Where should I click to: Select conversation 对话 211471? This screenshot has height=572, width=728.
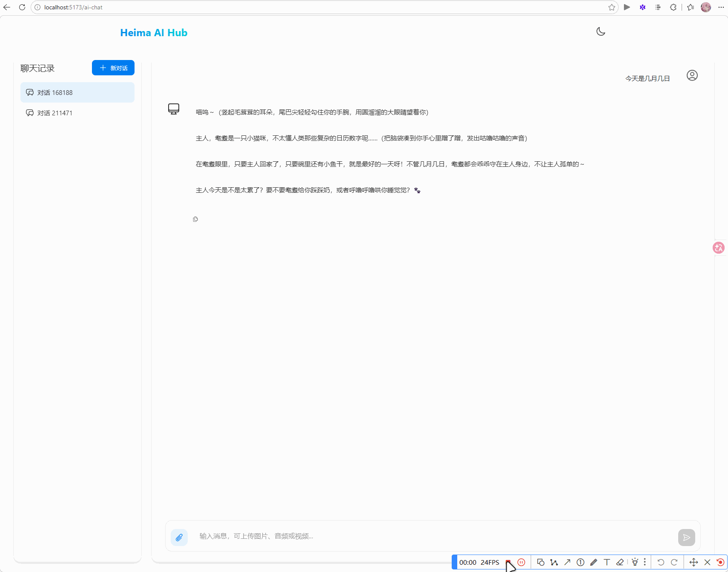77,113
